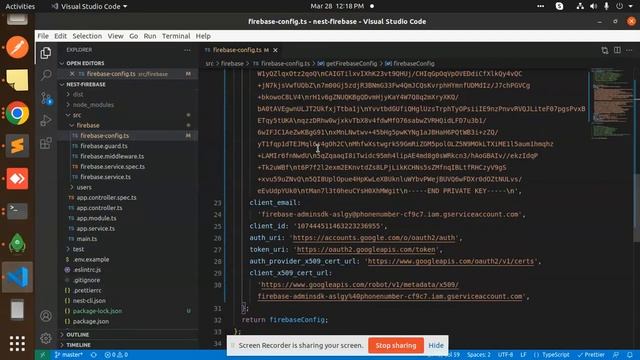The image size is (640, 360).
Task: Open the Help menu
Action: (203, 36)
